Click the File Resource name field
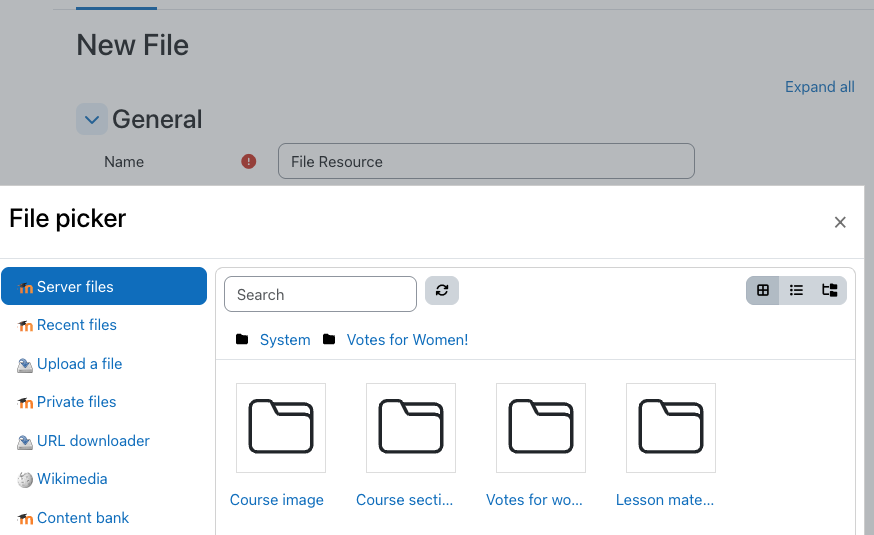Screen dimensions: 874x535 point(486,162)
